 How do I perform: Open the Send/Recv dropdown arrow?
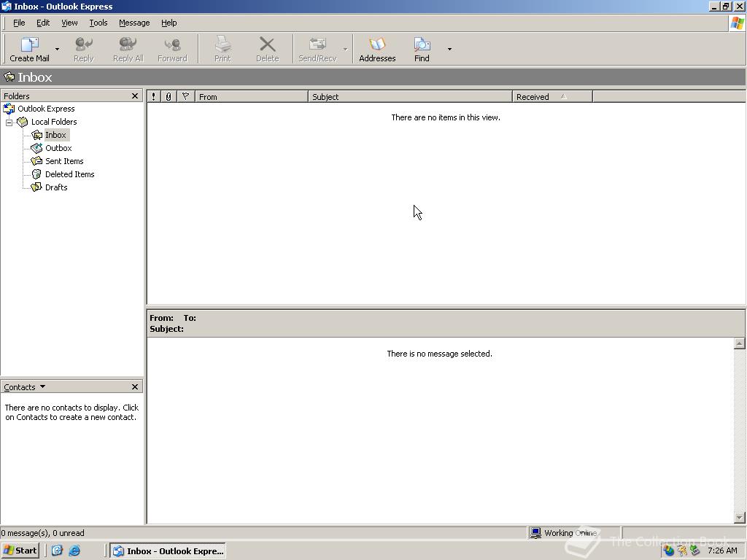click(345, 49)
